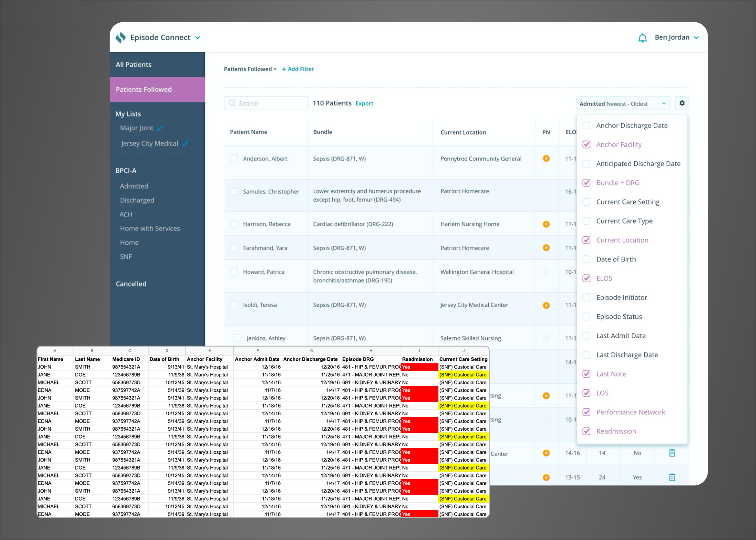
Task: Select row checkbox for Isoldi, Teresa
Action: tap(234, 305)
